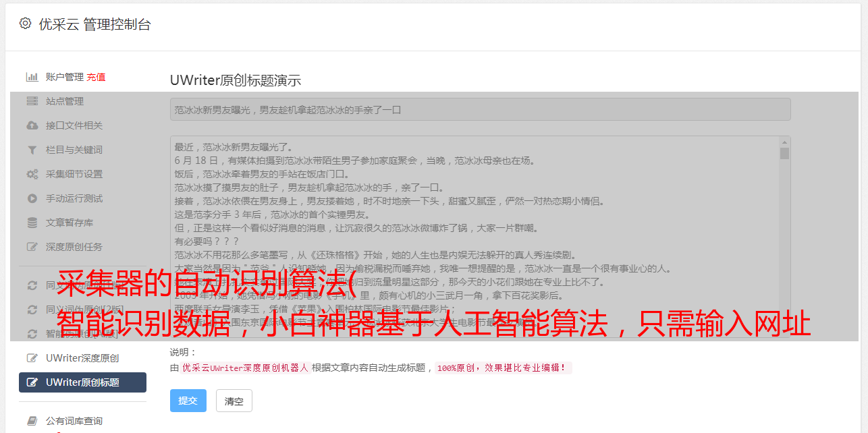Click the red 充值 link
The width and height of the screenshot is (868, 433).
coord(96,77)
